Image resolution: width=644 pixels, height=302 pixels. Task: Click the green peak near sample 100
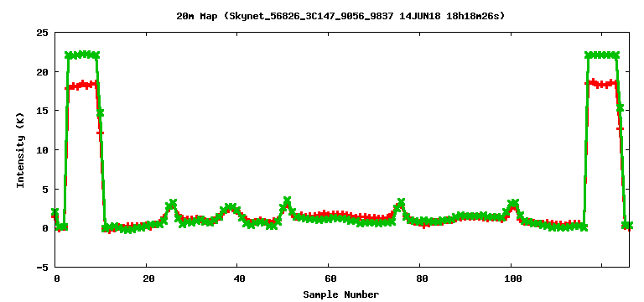point(512,203)
